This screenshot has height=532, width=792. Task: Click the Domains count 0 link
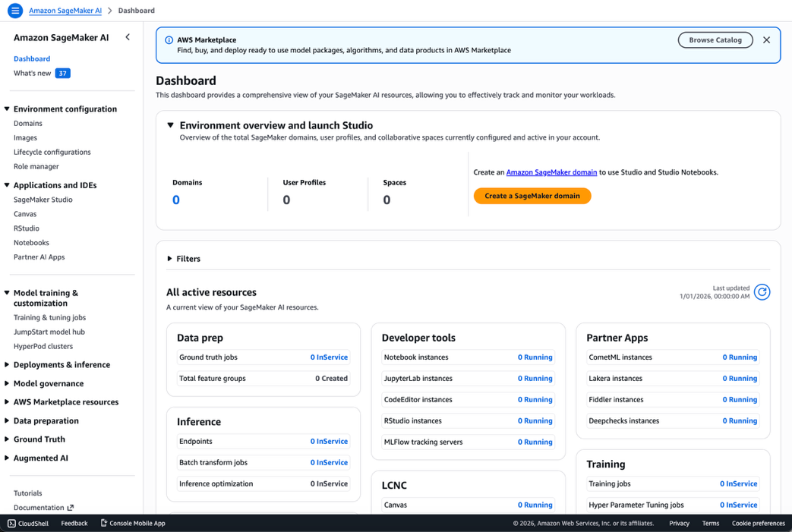(175, 200)
